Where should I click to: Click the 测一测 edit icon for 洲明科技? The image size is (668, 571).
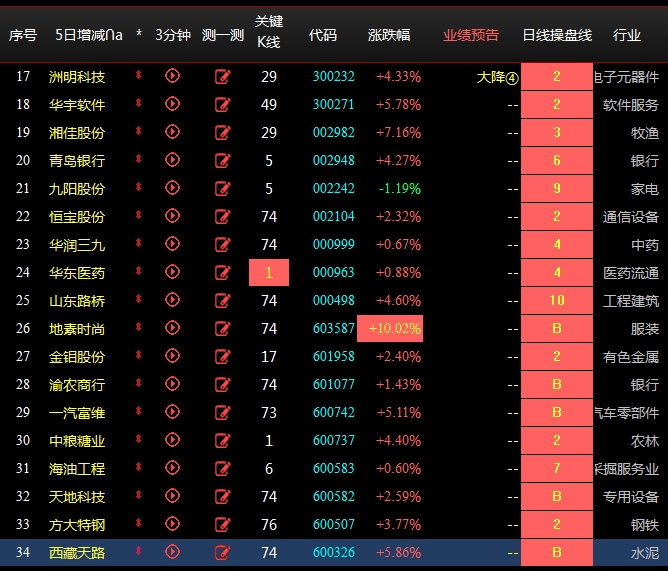click(x=222, y=77)
